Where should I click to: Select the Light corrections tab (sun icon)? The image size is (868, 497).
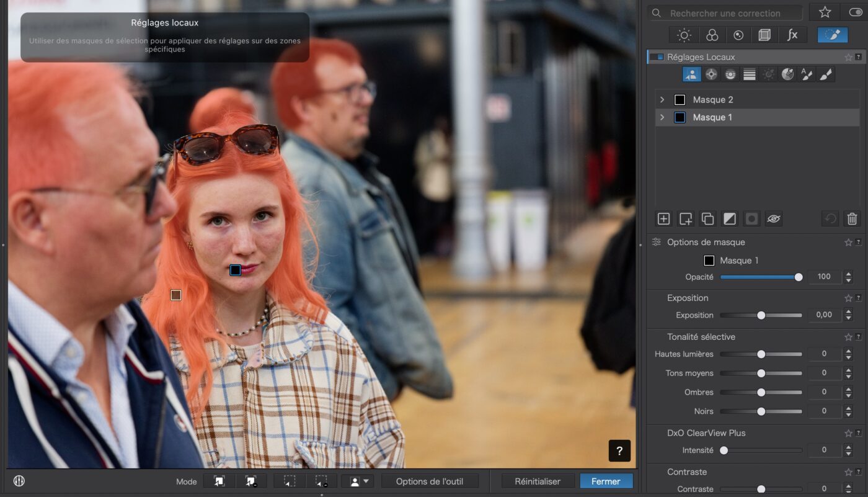click(684, 35)
